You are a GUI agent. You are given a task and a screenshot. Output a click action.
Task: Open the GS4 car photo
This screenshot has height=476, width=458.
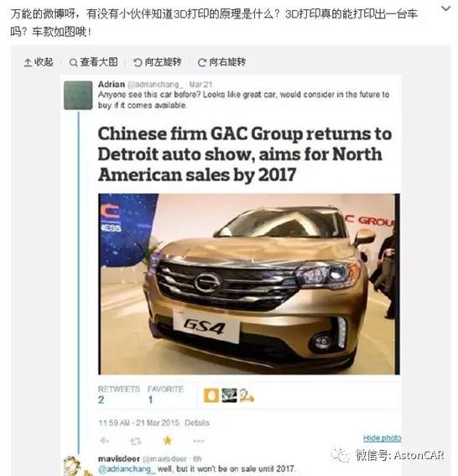tap(249, 284)
